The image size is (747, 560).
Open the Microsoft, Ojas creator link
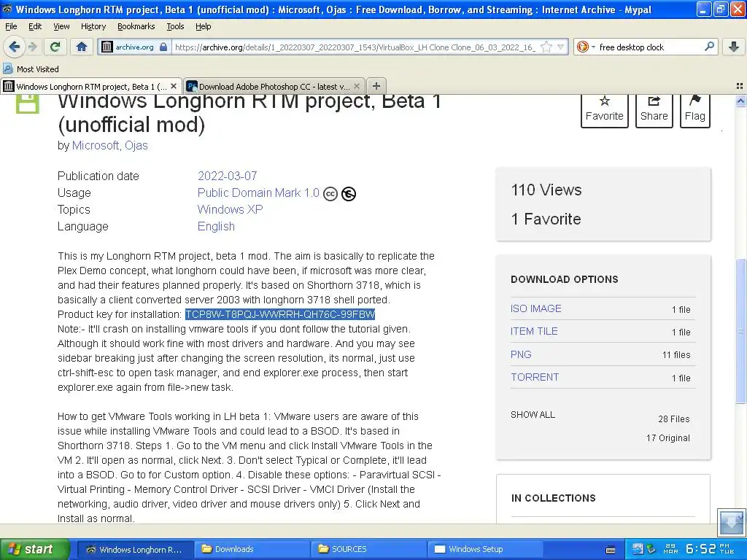pos(109,145)
